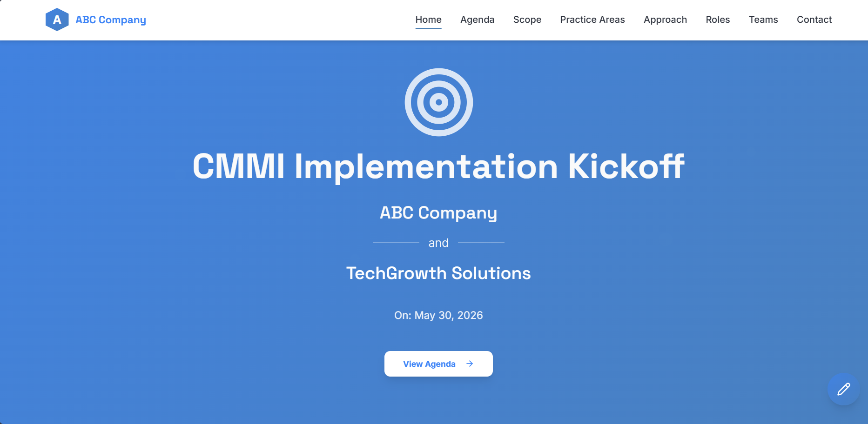Select the Scope nav item
This screenshot has width=868, height=424.
[527, 20]
